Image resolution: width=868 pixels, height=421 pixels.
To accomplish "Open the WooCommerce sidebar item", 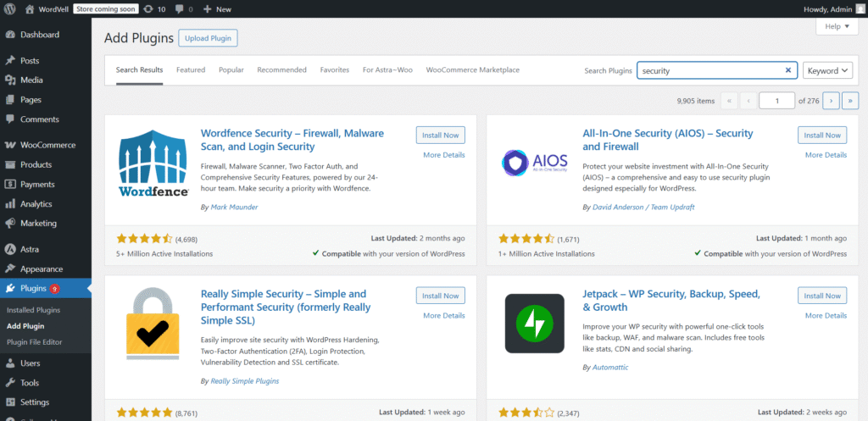I will point(46,145).
